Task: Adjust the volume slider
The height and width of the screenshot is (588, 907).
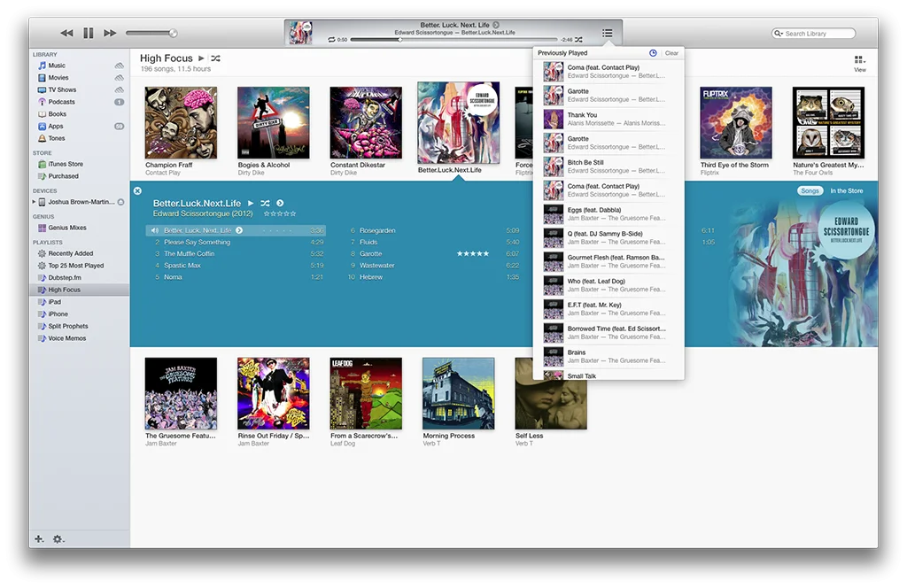Action: pos(151,33)
